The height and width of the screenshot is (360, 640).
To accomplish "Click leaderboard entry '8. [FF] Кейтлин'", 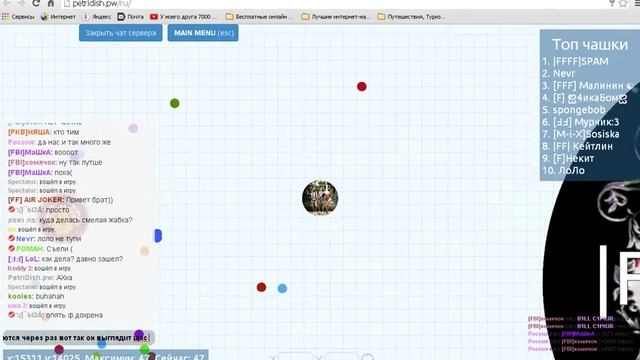I will (x=578, y=146).
